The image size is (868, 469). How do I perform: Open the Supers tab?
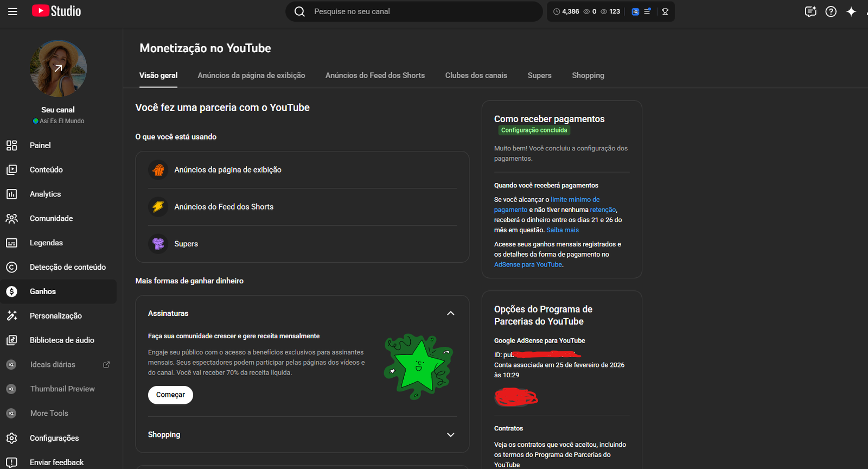point(539,75)
